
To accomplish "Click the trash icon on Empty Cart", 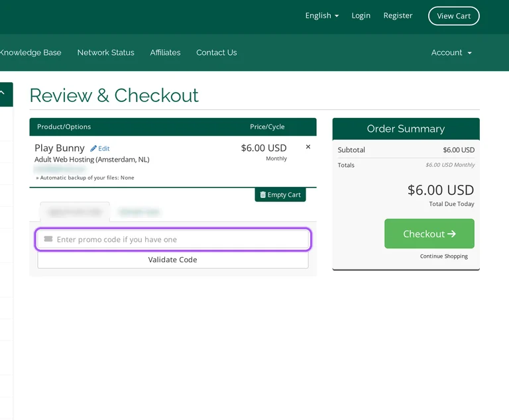I will tap(263, 194).
